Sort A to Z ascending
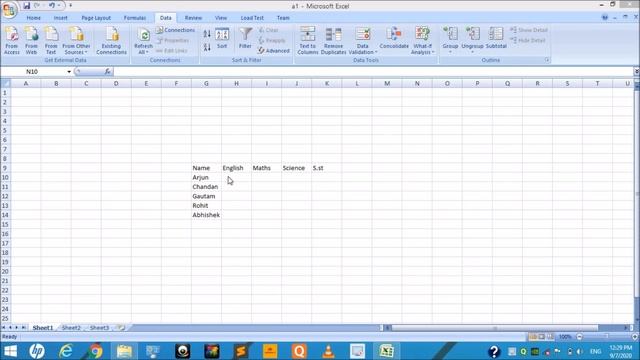 (x=207, y=34)
